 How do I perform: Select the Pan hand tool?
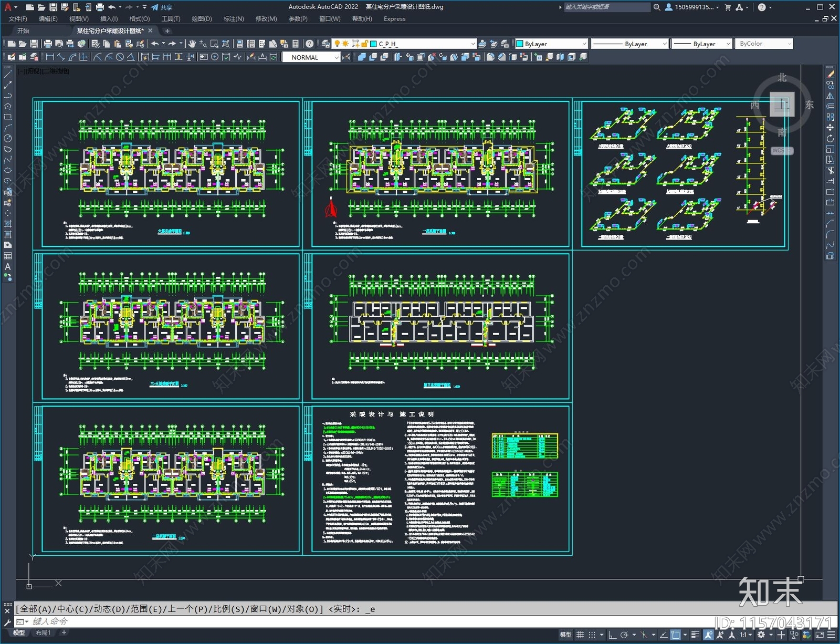coord(192,44)
